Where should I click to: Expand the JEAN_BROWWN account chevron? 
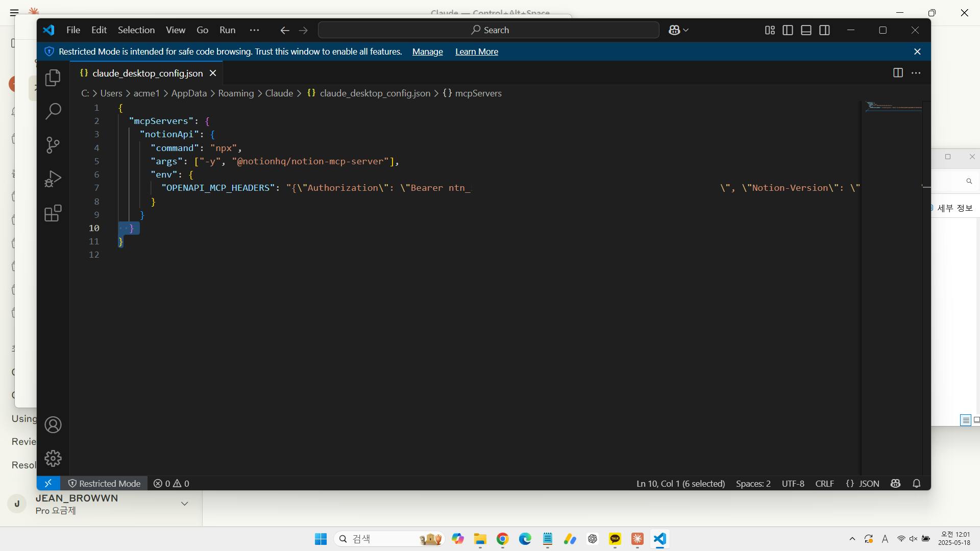coord(184,504)
